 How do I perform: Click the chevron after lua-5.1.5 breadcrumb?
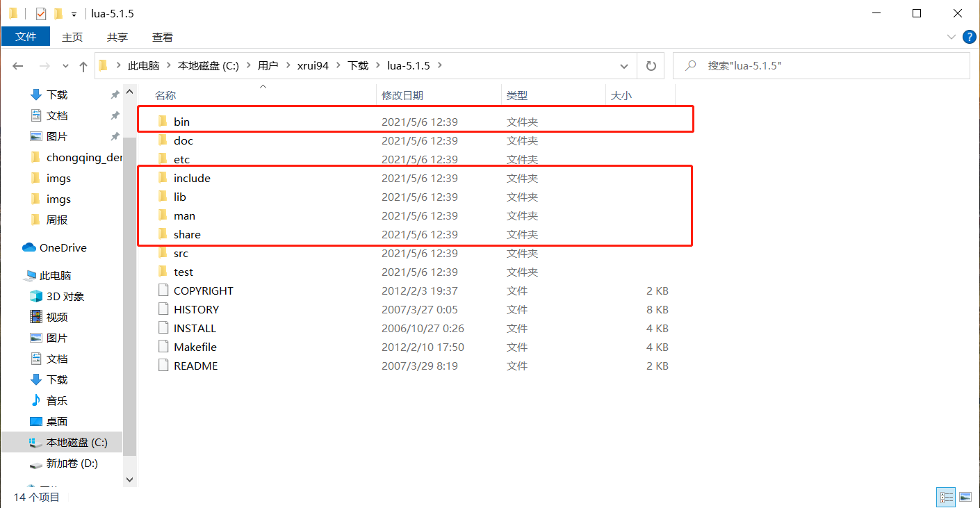(439, 65)
